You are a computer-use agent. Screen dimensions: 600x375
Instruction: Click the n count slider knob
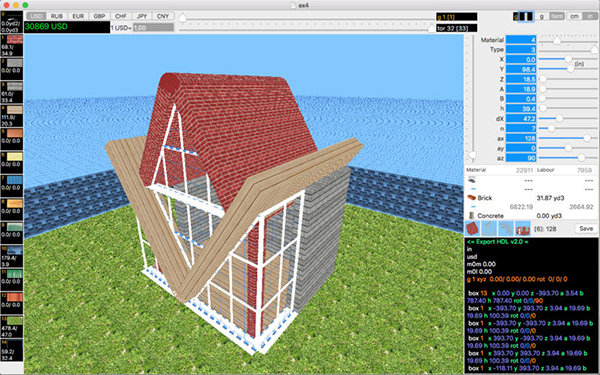pyautogui.click(x=551, y=128)
